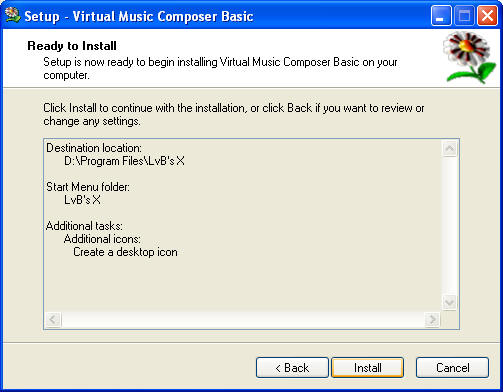Close the Setup window with the red X
The height and width of the screenshot is (392, 503).
coord(487,16)
